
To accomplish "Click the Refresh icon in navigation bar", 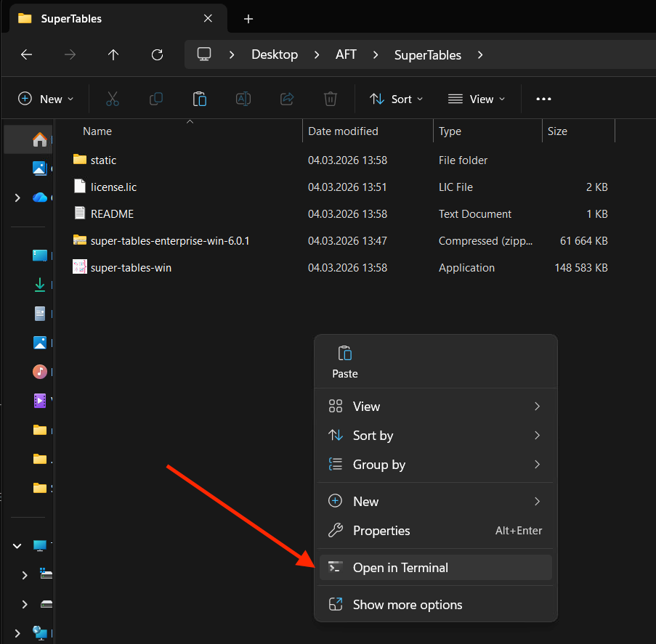I will pyautogui.click(x=157, y=54).
